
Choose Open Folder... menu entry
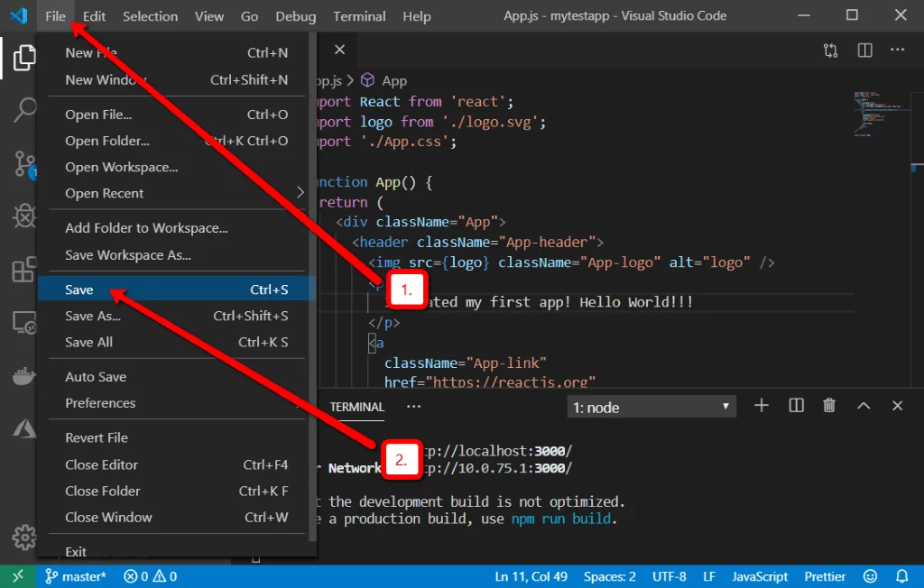[x=177, y=141]
